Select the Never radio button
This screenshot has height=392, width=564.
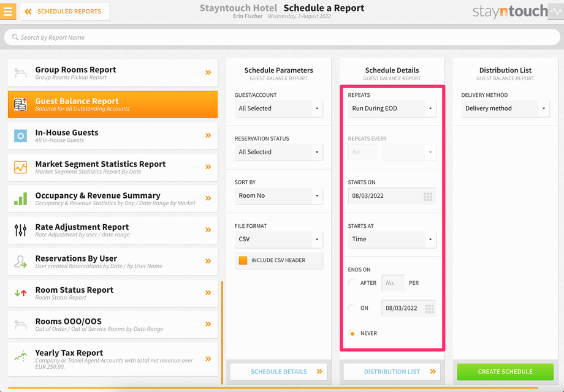coord(352,333)
